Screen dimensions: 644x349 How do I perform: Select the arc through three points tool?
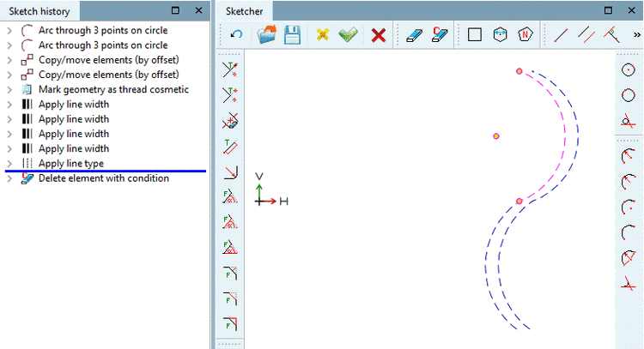pos(628,232)
